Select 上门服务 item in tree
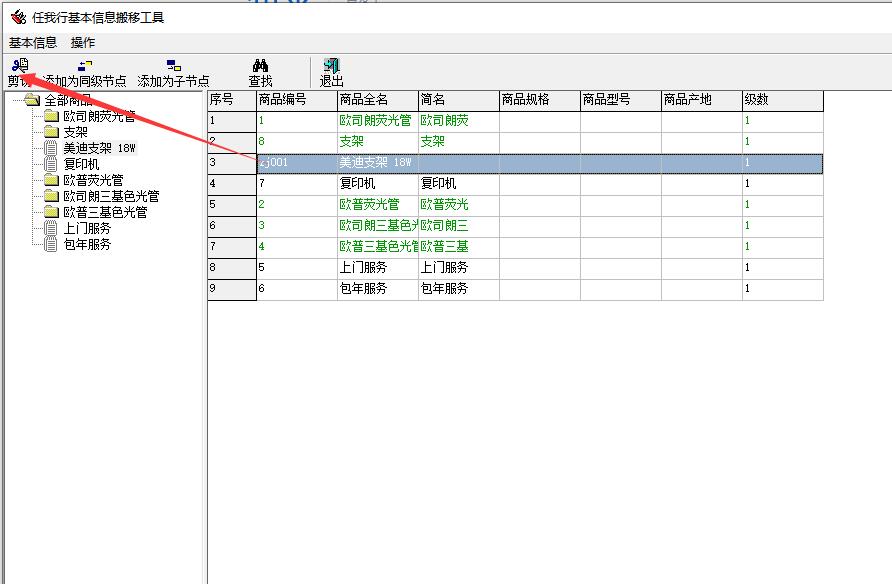The width and height of the screenshot is (892, 584). (x=87, y=228)
